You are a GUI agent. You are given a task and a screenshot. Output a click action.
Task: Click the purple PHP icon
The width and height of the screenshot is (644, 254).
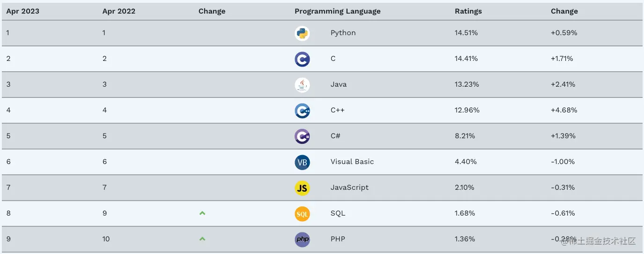(x=302, y=239)
